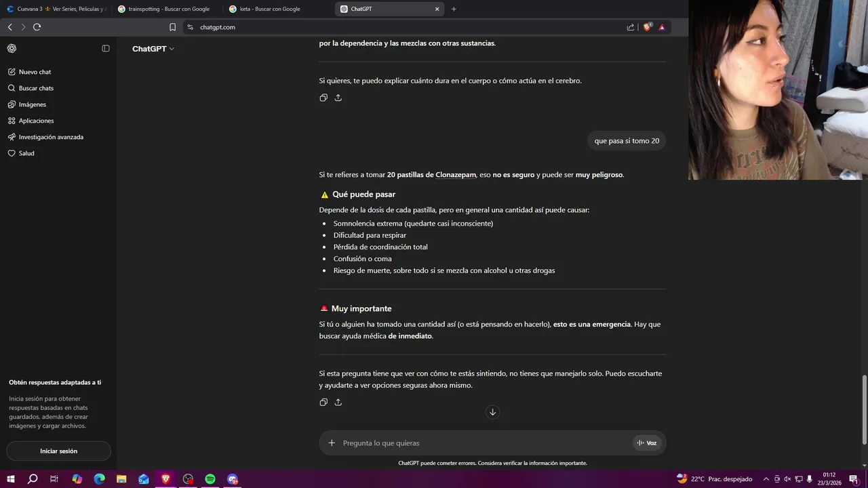Image resolution: width=868 pixels, height=488 pixels.
Task: Share the response about Clonazepam
Action: (338, 402)
